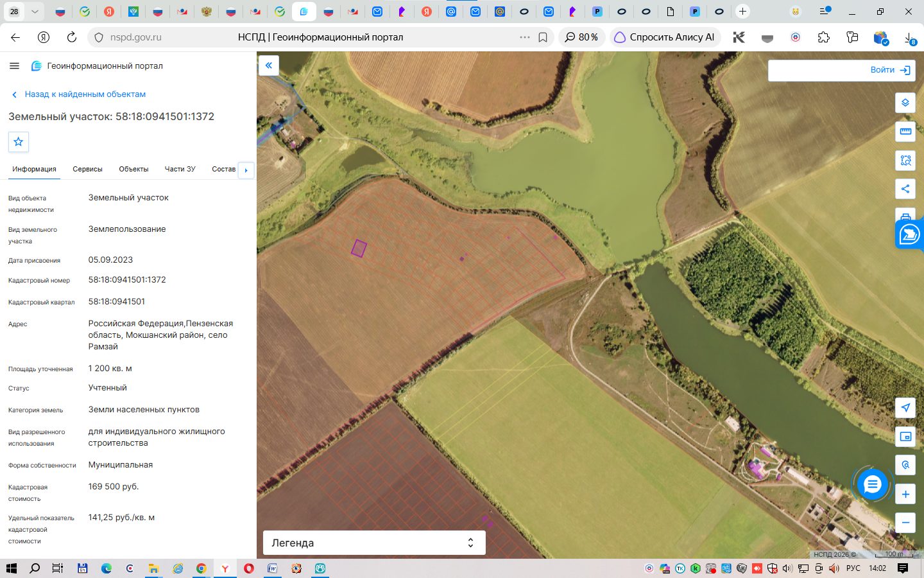Open browser downloads
The image size is (924, 578).
coord(909,38)
